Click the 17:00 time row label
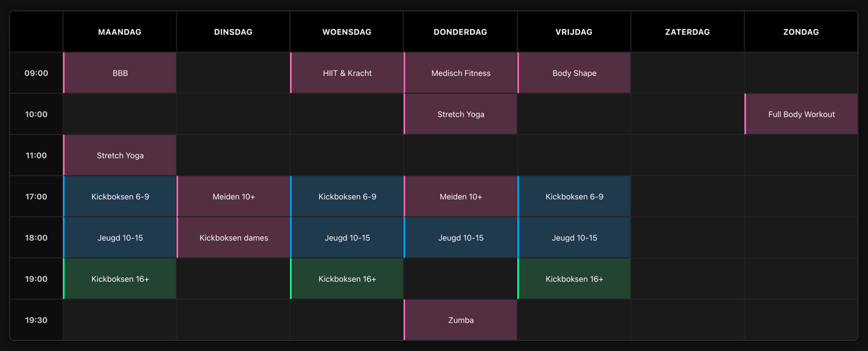The width and height of the screenshot is (868, 351). coord(36,197)
